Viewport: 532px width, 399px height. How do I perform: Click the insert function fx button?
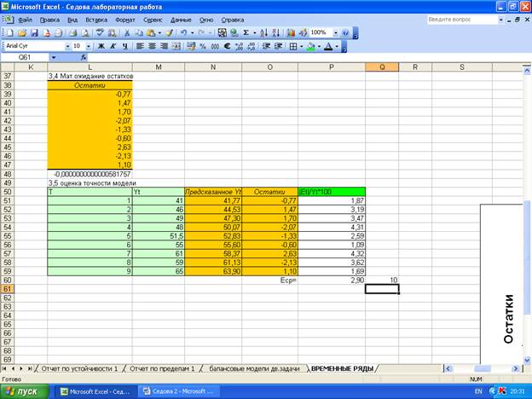coord(84,57)
